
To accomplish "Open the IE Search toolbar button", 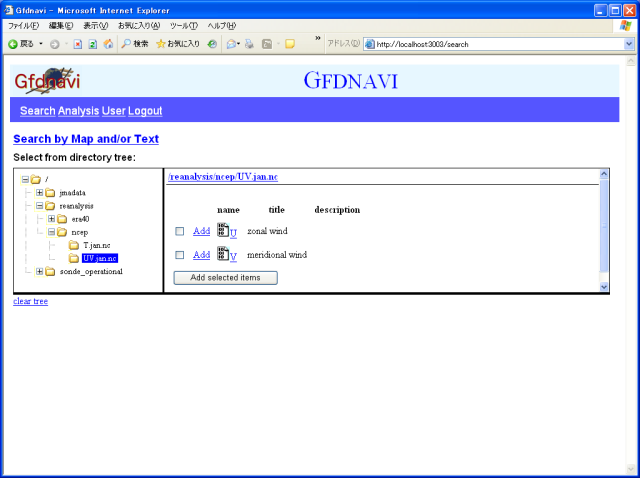I will pyautogui.click(x=135, y=44).
